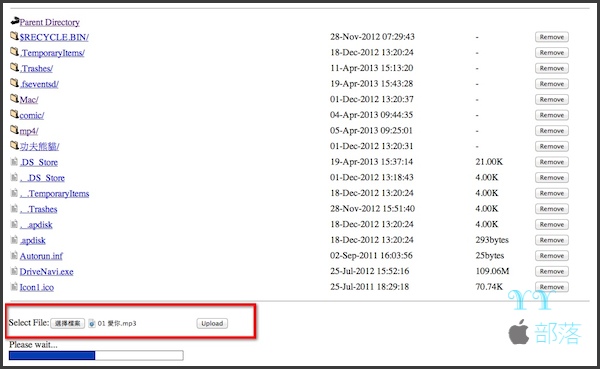Click the Parent Directory back-arrow icon
The width and height of the screenshot is (600, 369).
pos(15,21)
